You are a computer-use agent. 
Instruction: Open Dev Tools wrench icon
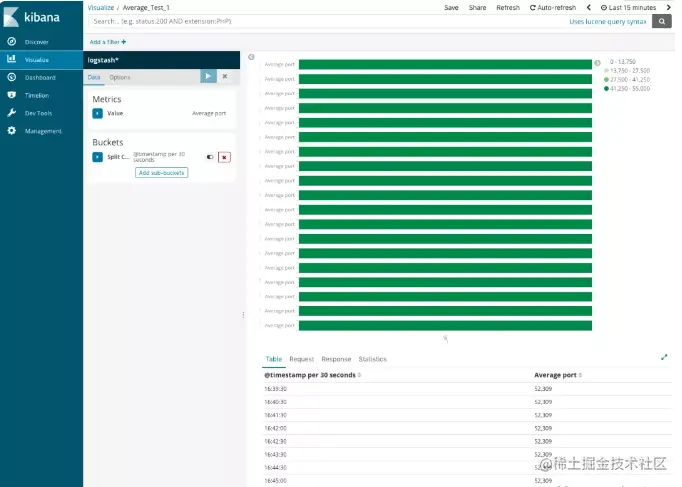click(12, 113)
